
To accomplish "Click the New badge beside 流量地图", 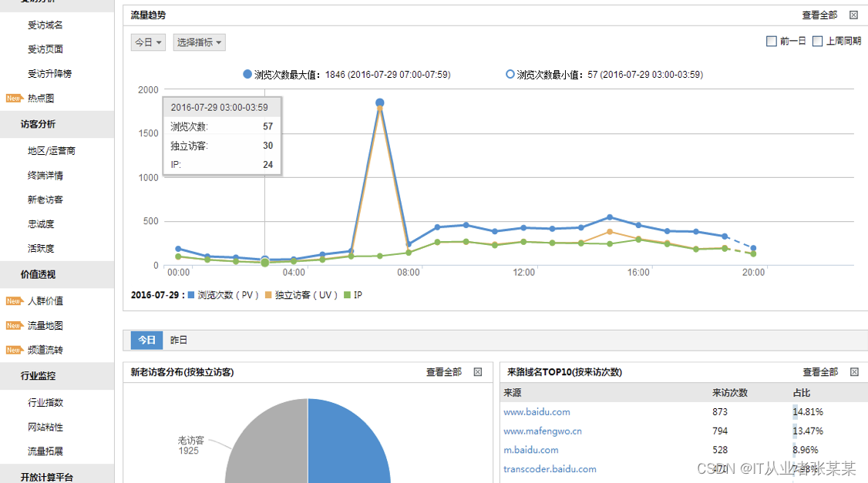I will [x=14, y=325].
